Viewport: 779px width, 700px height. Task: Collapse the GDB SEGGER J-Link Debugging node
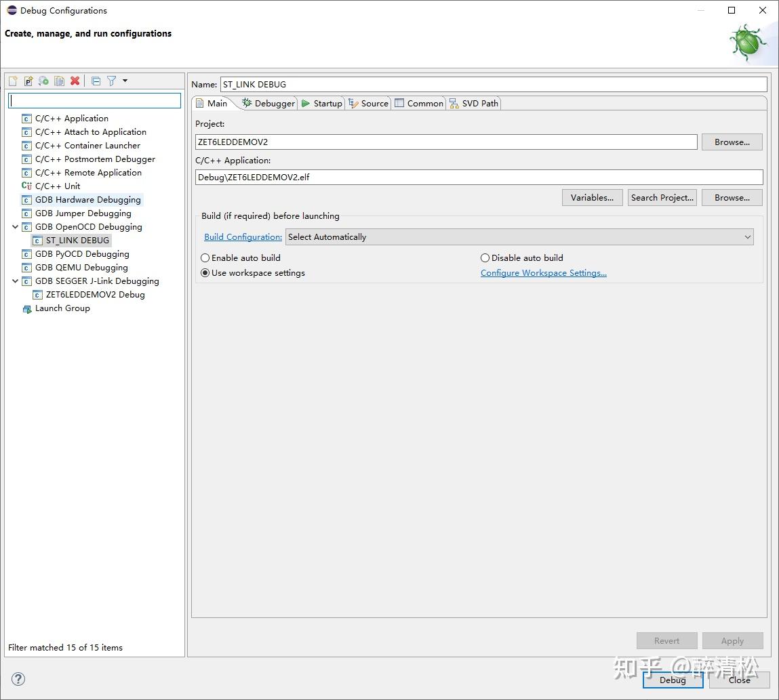tap(15, 281)
